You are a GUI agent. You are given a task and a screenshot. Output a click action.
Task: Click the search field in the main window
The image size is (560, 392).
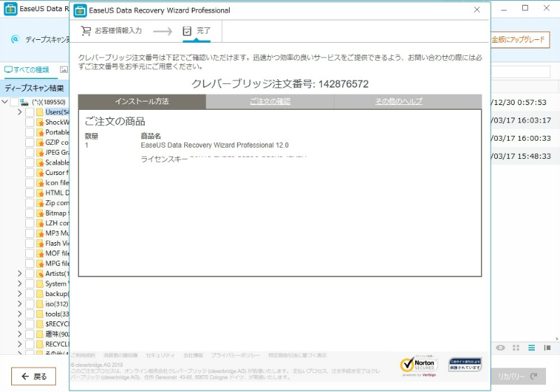click(x=520, y=72)
